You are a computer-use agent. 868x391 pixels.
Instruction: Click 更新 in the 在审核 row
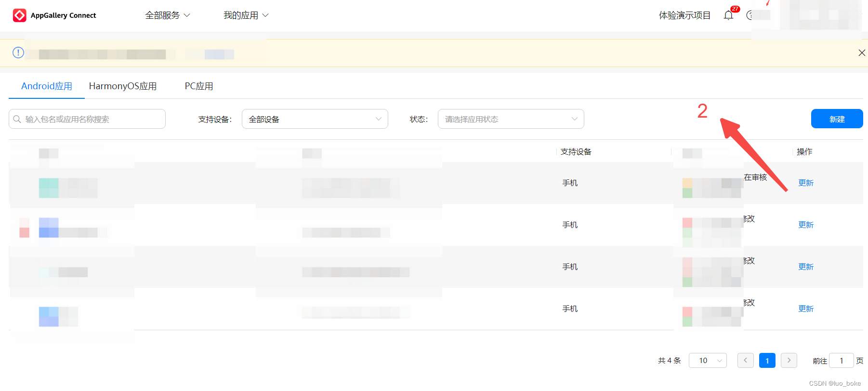[806, 183]
